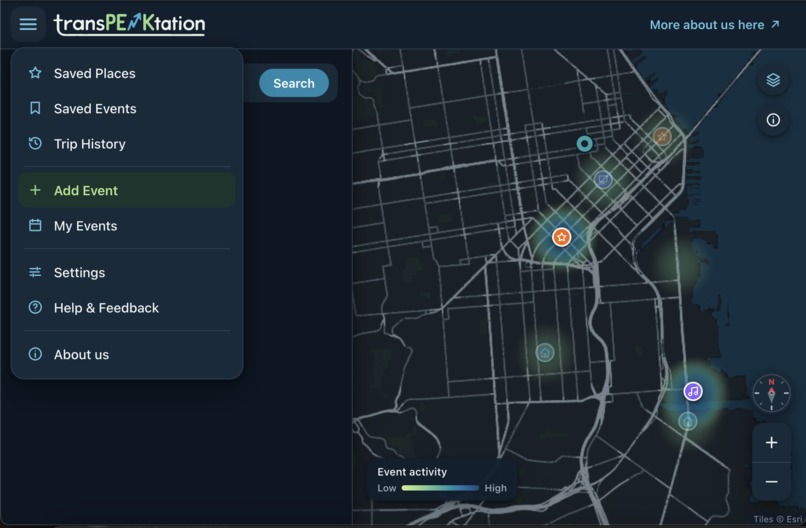
Task: Click the Event activity gradient bar
Action: [x=440, y=488]
